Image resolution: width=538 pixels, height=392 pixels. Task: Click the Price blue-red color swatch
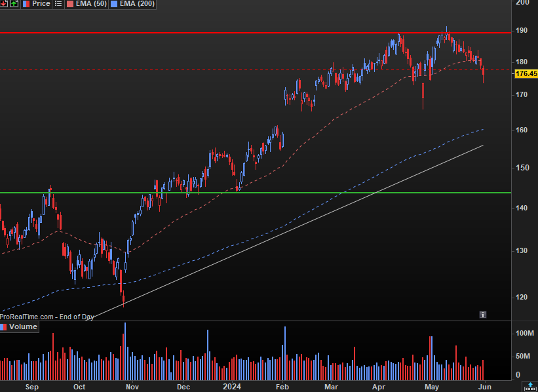pos(26,4)
